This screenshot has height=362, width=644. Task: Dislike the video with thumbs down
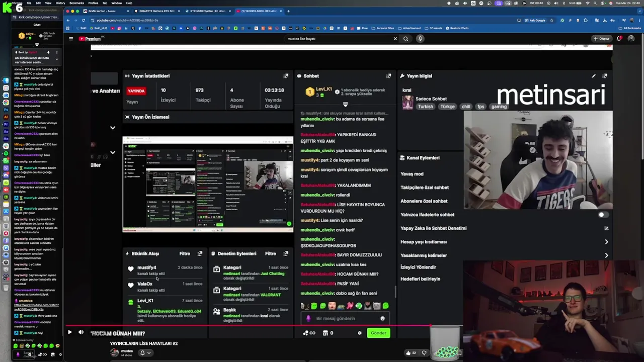click(424, 353)
